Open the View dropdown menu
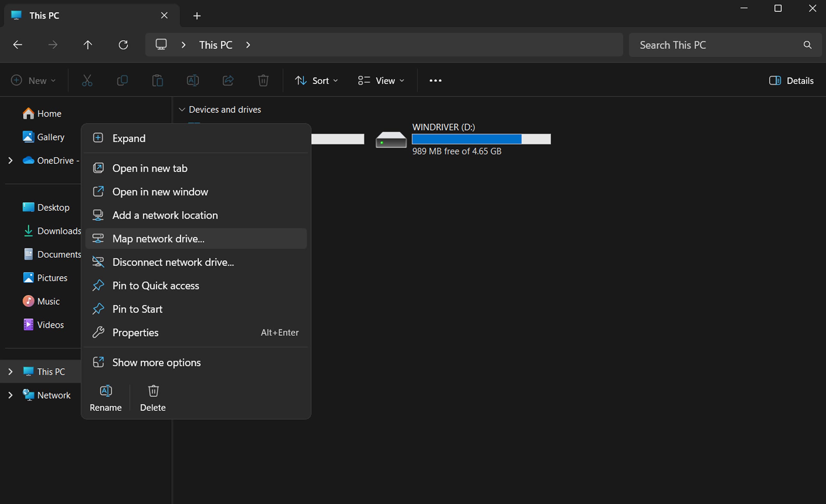The height and width of the screenshot is (504, 826). [x=381, y=81]
